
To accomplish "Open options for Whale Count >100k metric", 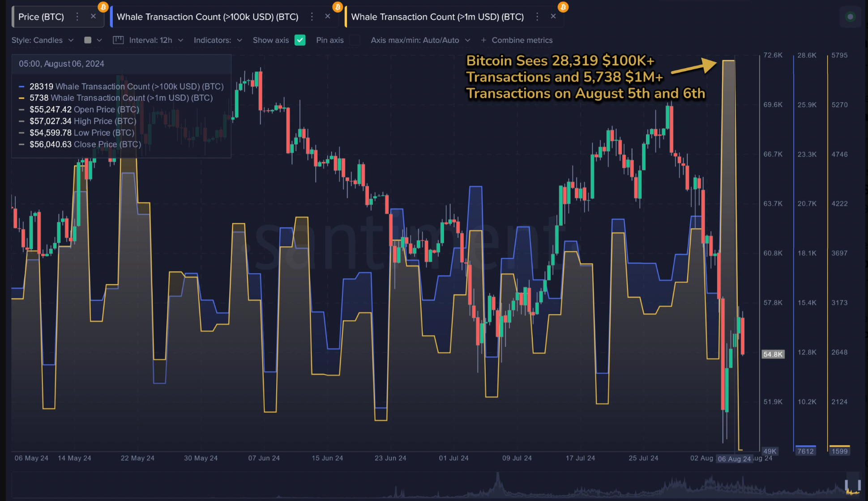I will (312, 17).
